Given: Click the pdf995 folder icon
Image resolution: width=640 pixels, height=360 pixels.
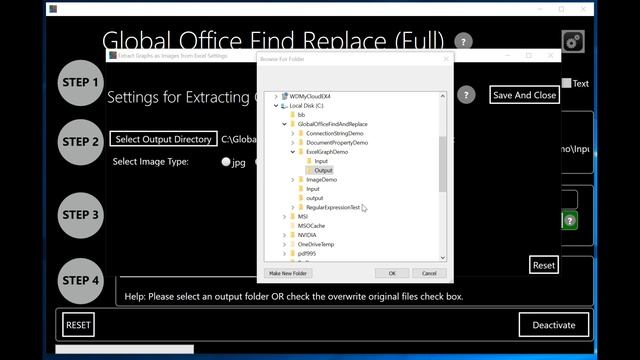Looking at the screenshot, I should [x=293, y=253].
